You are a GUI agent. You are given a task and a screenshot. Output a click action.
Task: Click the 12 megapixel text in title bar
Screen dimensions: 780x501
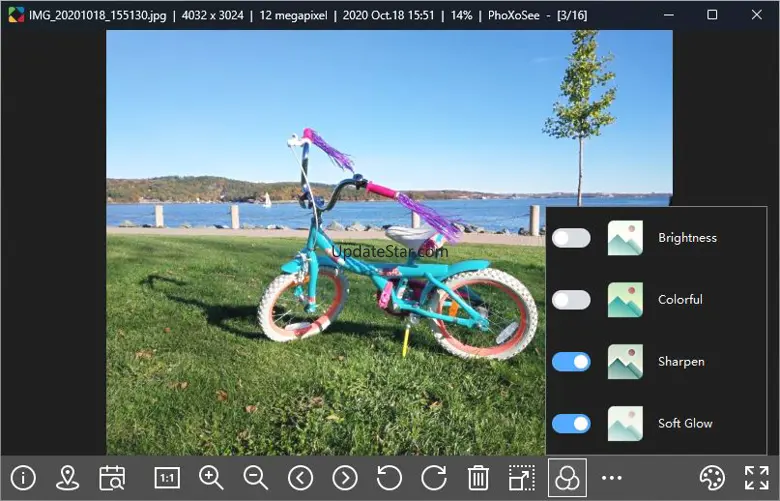point(293,15)
